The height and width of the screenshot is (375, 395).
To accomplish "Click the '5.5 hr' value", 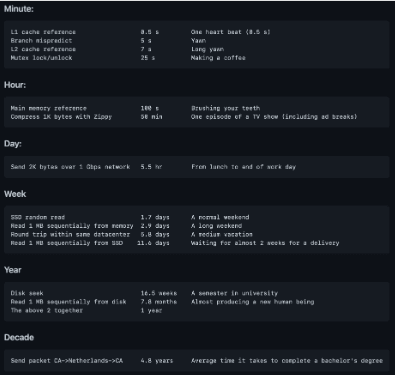I will click(151, 167).
